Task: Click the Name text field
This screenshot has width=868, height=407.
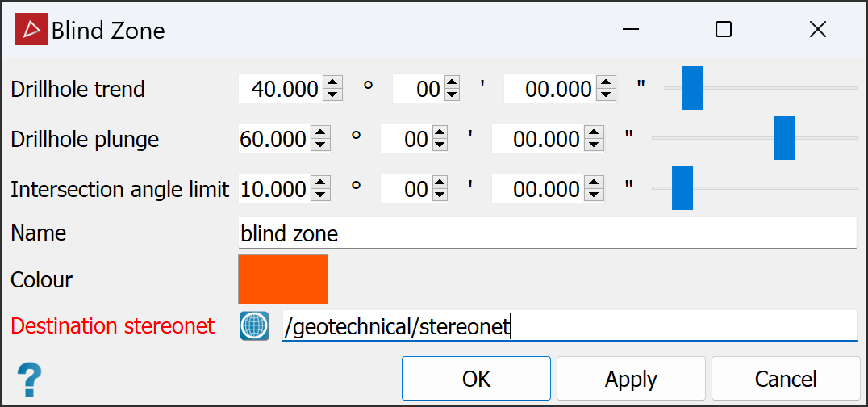Action: point(548,234)
